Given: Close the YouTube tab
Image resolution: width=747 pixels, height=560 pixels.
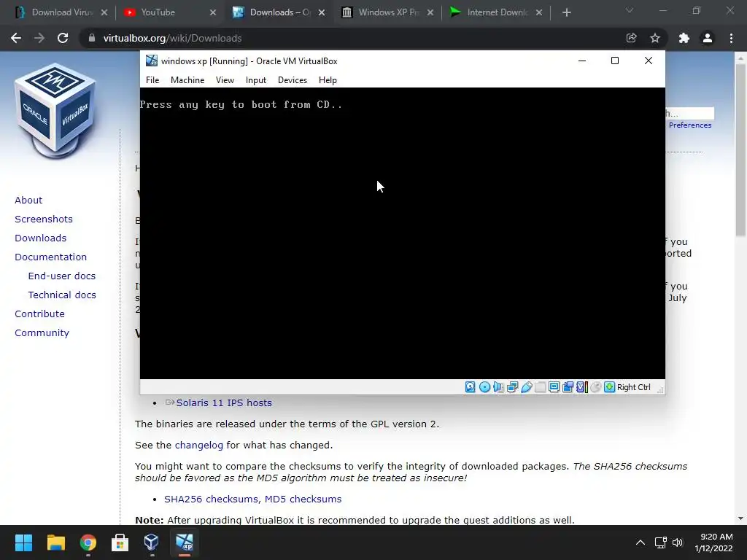Looking at the screenshot, I should click(213, 12).
